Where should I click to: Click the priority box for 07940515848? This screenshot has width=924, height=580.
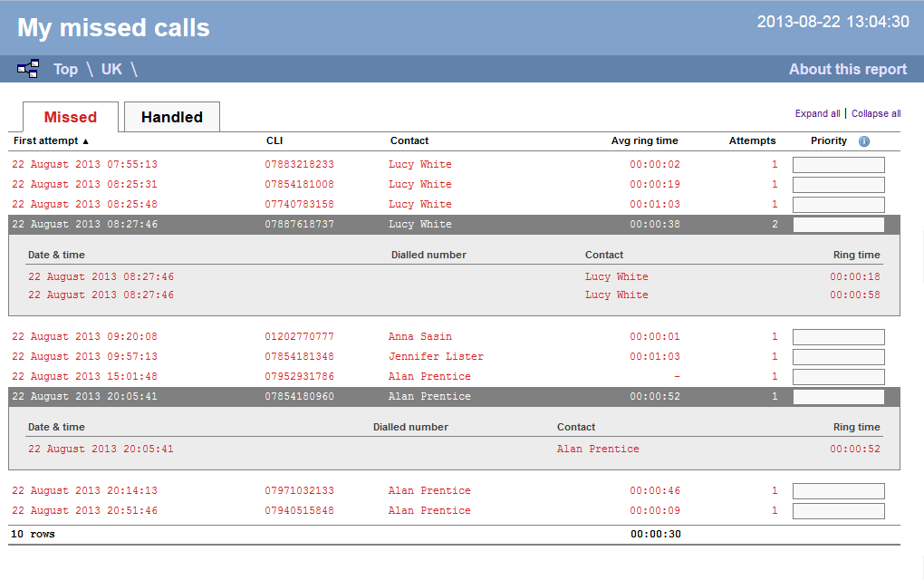click(838, 511)
